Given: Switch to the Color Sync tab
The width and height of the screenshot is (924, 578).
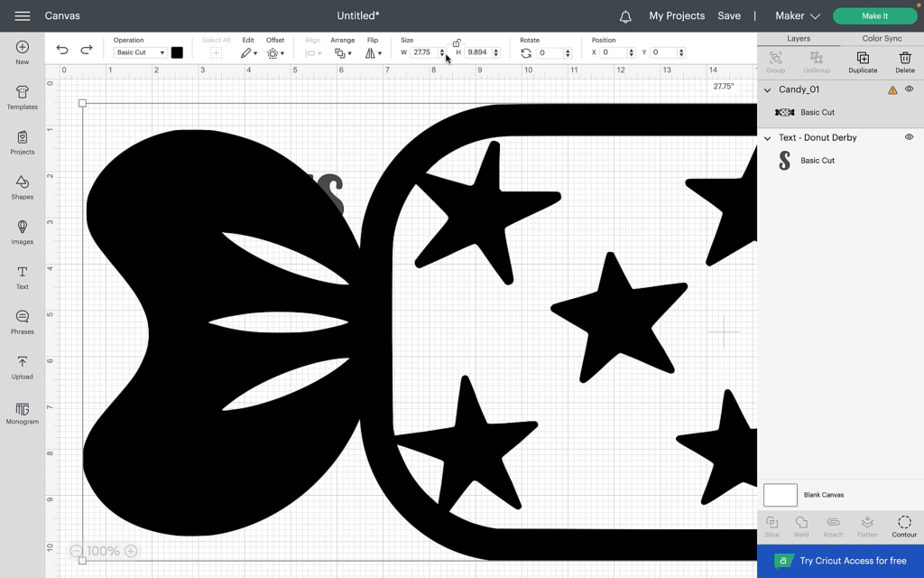Looking at the screenshot, I should 882,39.
